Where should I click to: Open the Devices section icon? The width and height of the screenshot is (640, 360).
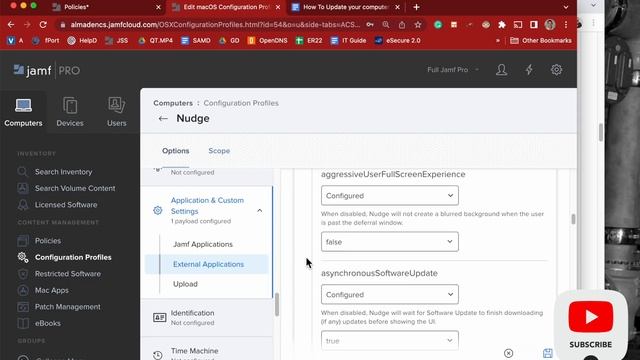click(x=70, y=106)
